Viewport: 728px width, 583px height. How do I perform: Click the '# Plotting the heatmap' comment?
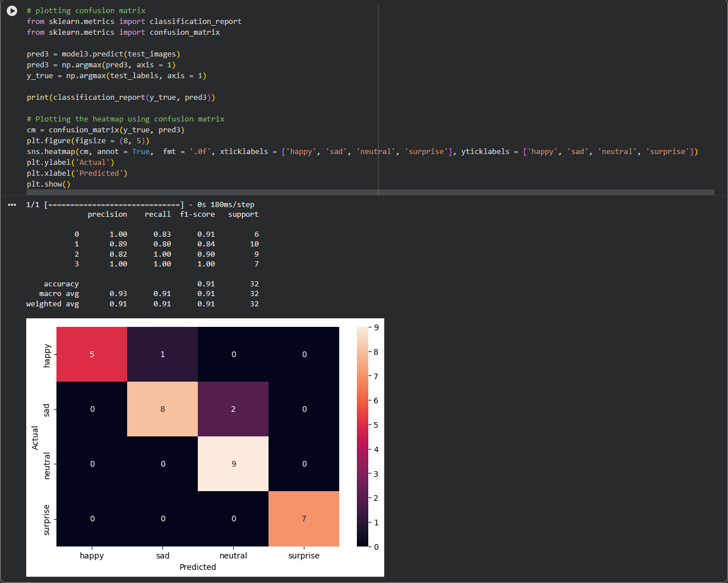point(125,119)
